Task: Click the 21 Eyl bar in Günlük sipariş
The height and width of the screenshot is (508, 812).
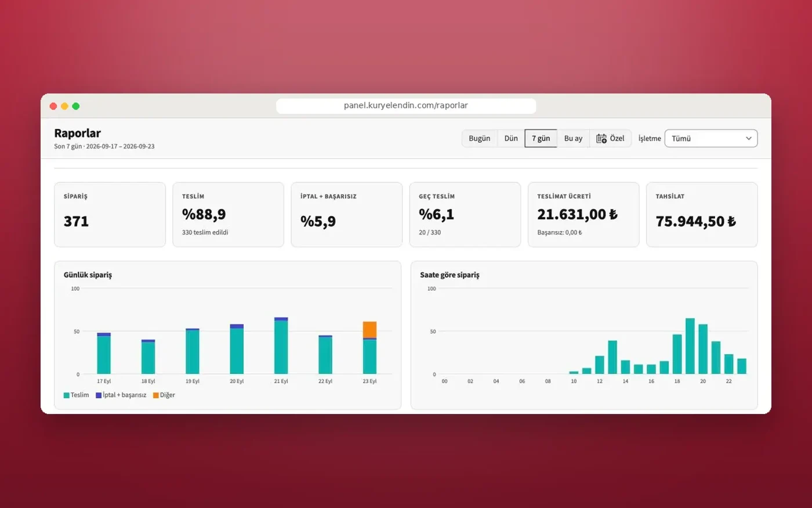Action: click(x=281, y=345)
